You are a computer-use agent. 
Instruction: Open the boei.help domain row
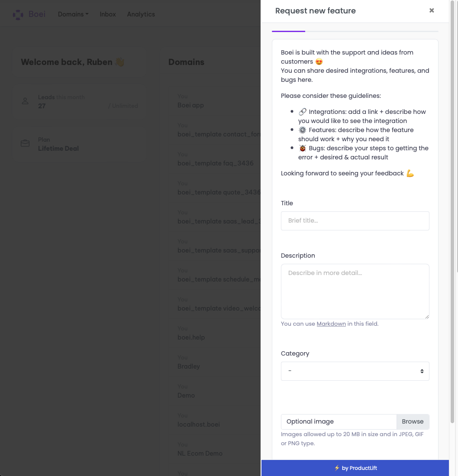[191, 337]
